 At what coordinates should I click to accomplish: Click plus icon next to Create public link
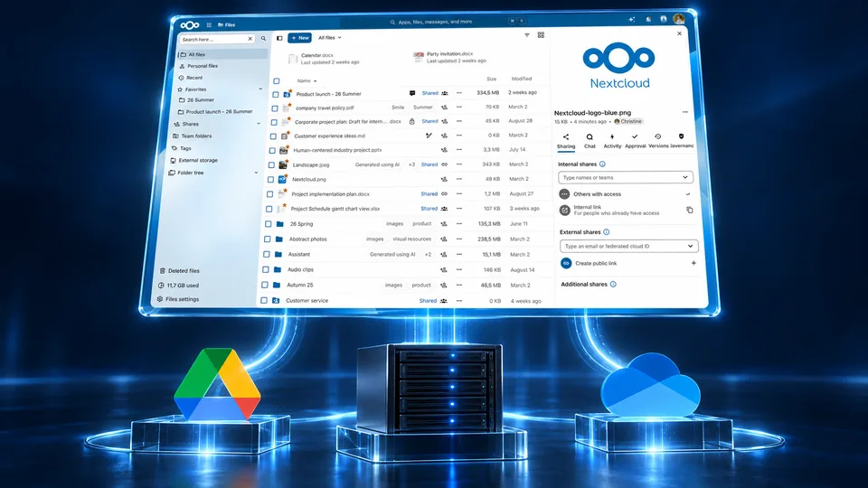pos(693,263)
